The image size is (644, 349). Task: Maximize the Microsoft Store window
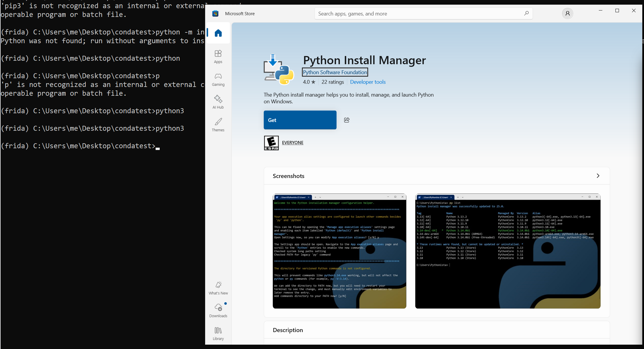(x=617, y=11)
